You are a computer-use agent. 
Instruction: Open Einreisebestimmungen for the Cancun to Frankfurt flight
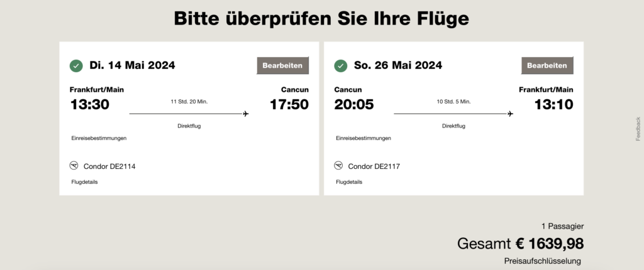click(x=363, y=138)
